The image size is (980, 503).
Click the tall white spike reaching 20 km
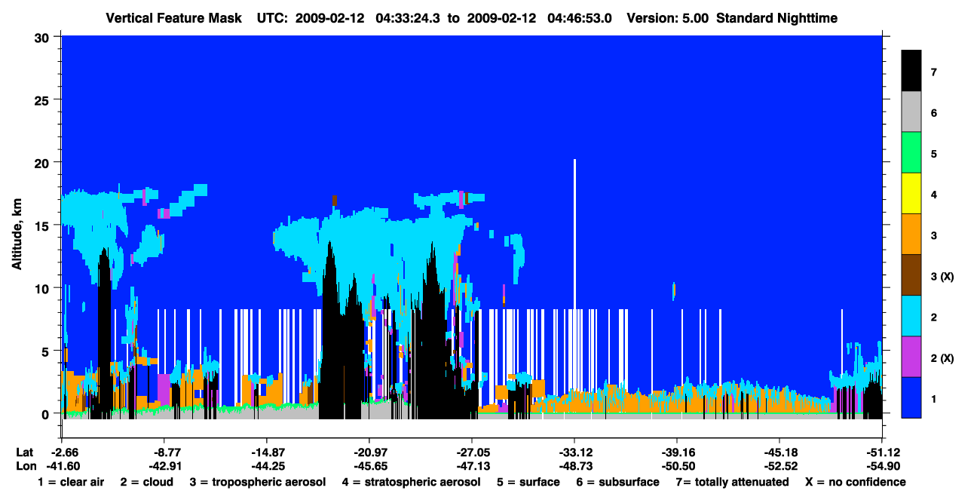[x=574, y=234]
